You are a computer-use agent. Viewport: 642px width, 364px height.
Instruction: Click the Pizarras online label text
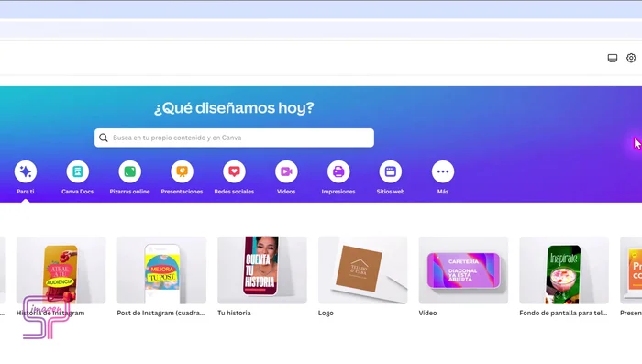pos(130,192)
